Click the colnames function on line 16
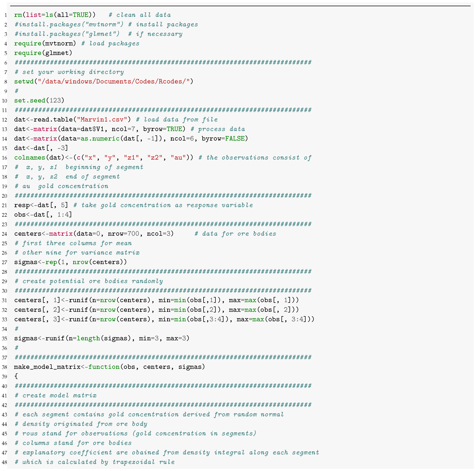This screenshot has width=476, height=471. pos(30,158)
